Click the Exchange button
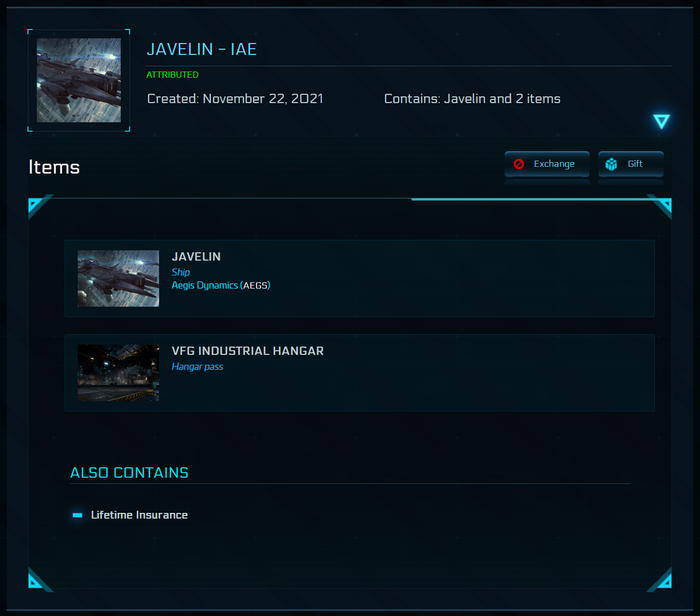 click(547, 164)
